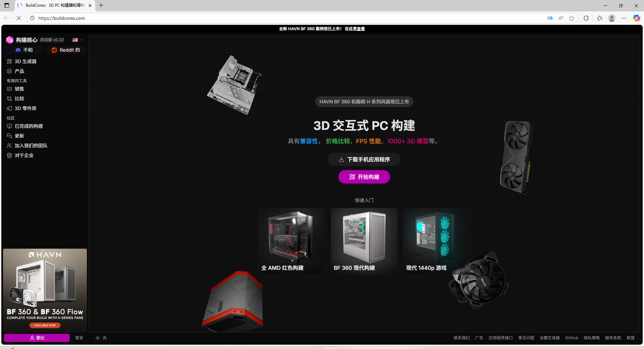Open the tab actions menu icon
Viewport: 644px width, 349px height.
click(7, 5)
